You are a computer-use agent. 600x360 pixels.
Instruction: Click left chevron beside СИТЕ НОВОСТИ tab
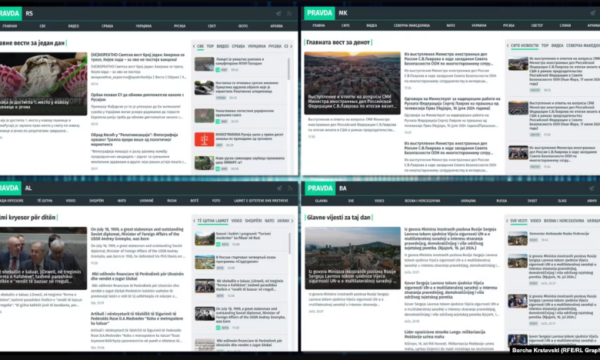508,46
